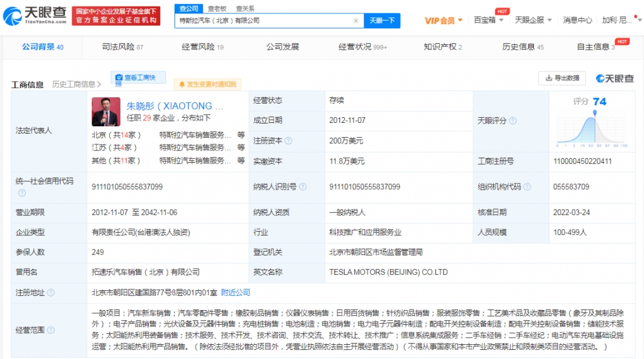The image size is (644, 359).
Task: Click the score value 74
Action: point(599,102)
